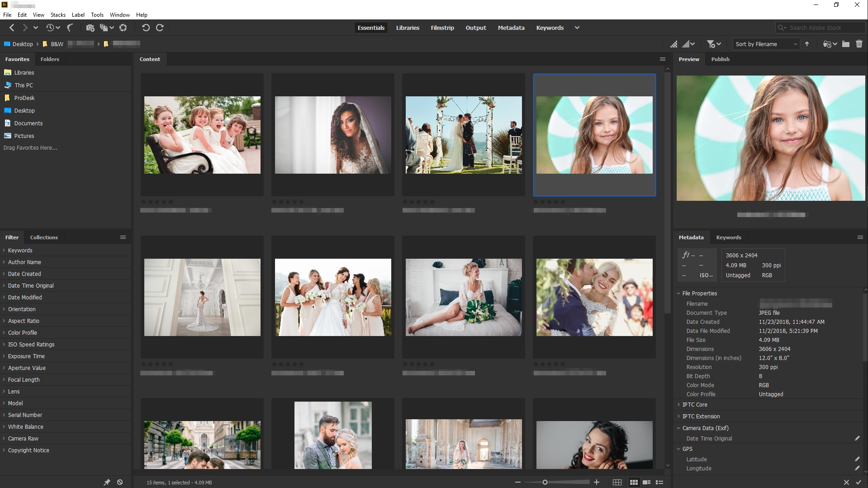Navigate to Desktop via the breadcrumb
Image resolution: width=868 pixels, height=488 pixels.
pyautogui.click(x=24, y=44)
